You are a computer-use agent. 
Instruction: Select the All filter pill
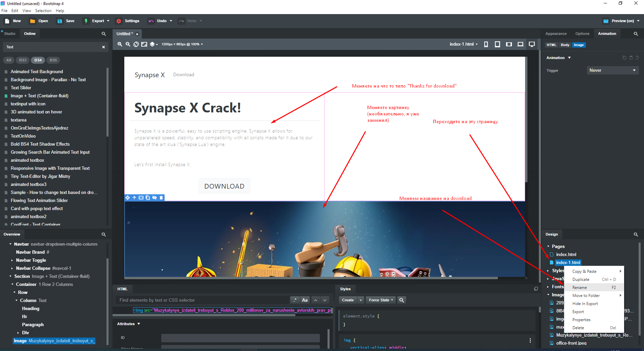click(9, 60)
